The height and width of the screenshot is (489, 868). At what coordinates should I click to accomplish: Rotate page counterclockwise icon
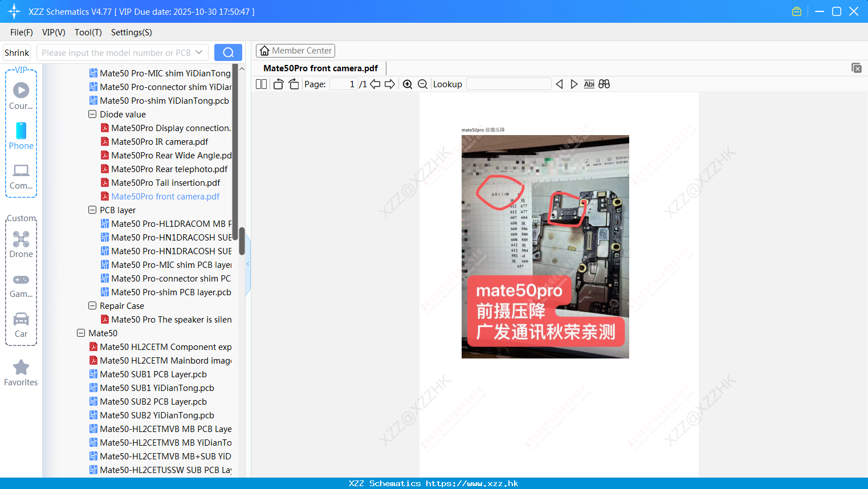point(278,84)
